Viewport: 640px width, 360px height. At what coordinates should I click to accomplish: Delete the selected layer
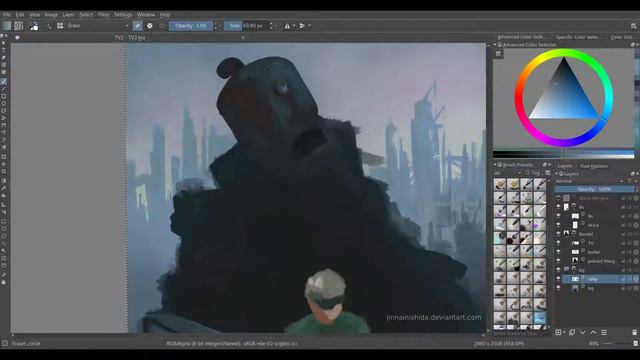[634, 332]
